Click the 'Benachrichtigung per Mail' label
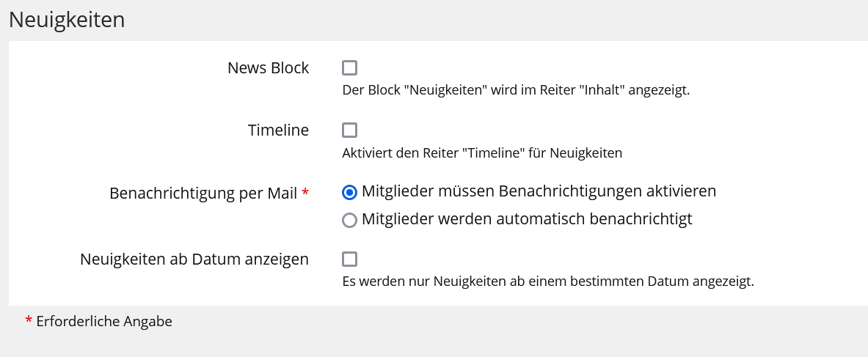This screenshot has width=868, height=357. click(203, 194)
